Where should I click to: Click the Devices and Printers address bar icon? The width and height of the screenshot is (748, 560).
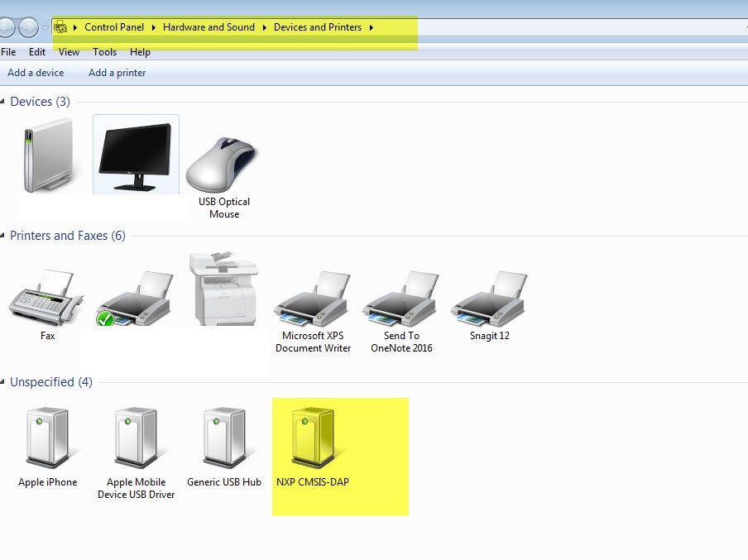[x=60, y=27]
